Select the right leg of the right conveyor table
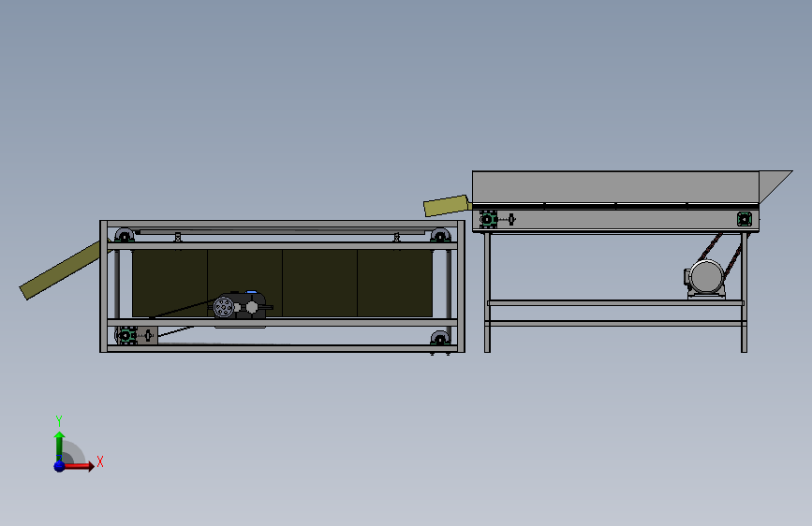Viewport: 812px width, 526px height. pyautogui.click(x=745, y=293)
